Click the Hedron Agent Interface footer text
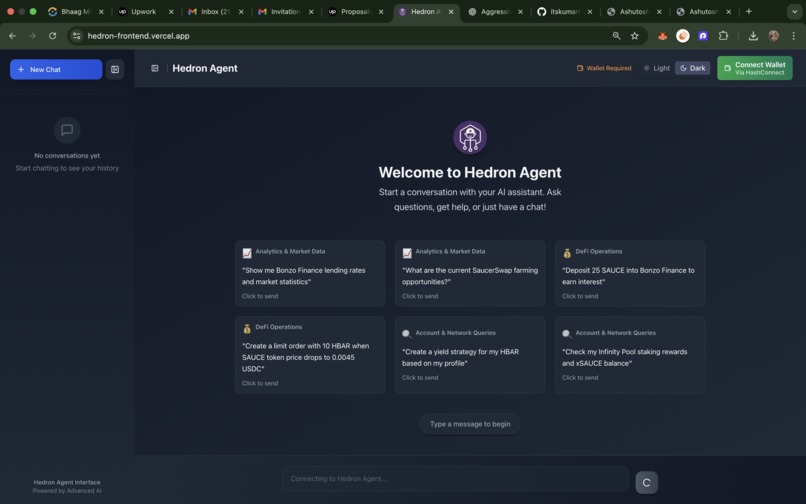This screenshot has width=806, height=504. point(67,482)
